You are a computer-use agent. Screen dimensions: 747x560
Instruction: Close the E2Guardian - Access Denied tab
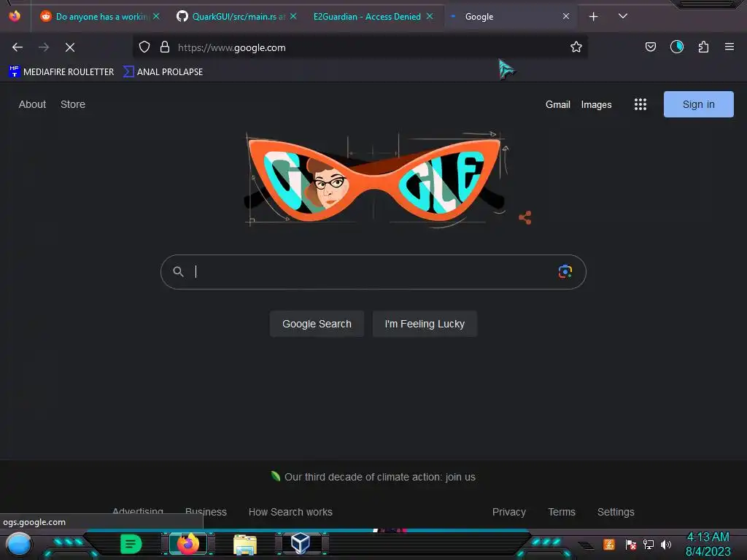tap(430, 16)
